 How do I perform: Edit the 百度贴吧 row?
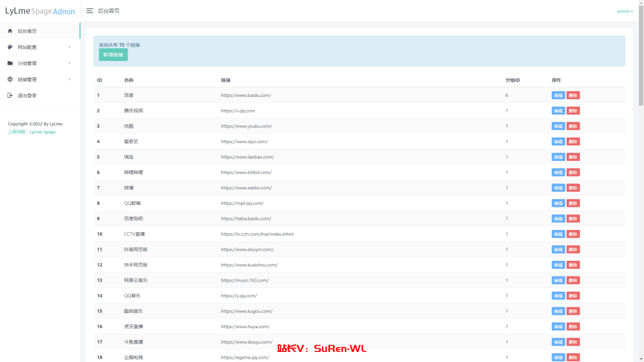[558, 219]
